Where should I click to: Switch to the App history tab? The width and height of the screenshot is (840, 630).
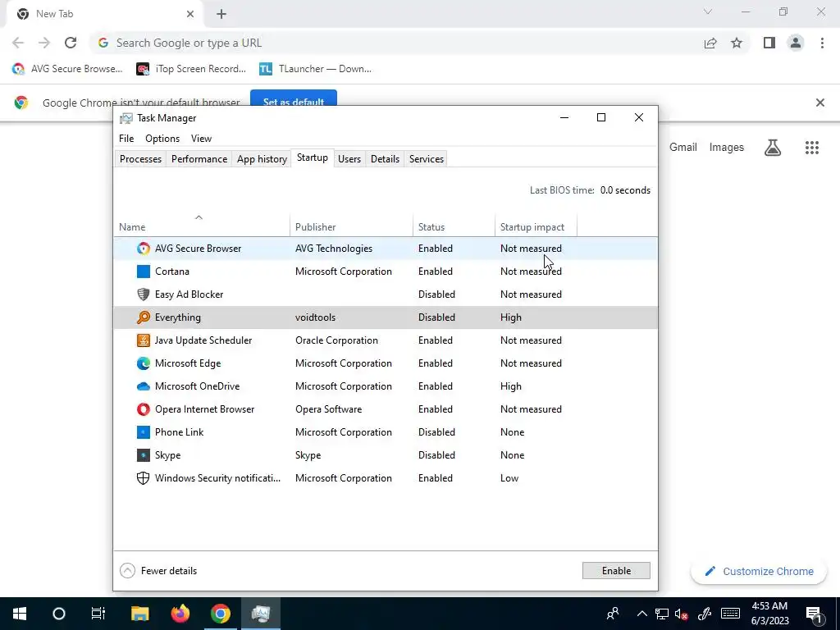(262, 159)
